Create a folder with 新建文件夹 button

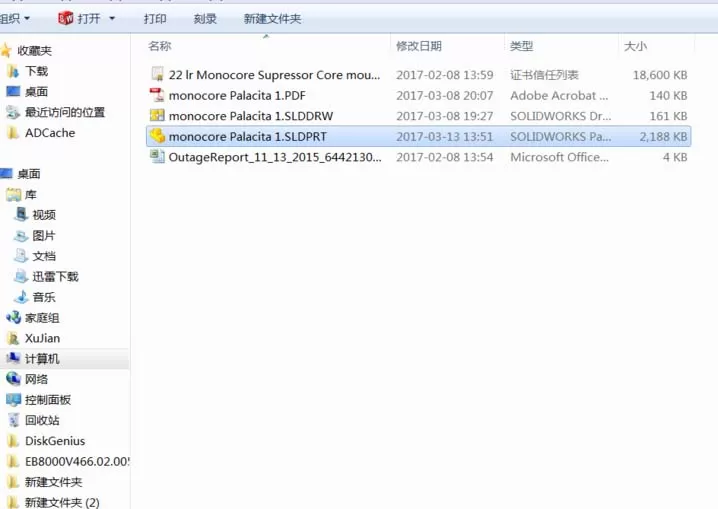click(272, 19)
